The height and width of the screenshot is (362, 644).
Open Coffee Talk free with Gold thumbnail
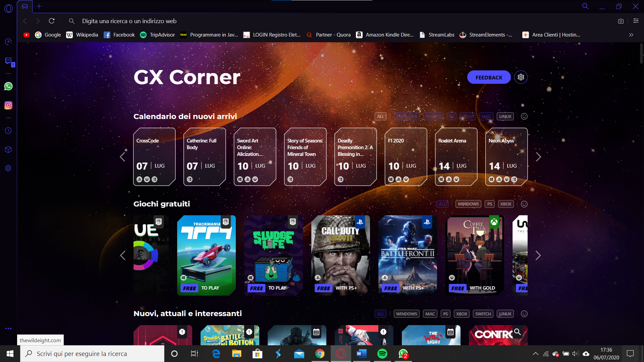coord(475,255)
